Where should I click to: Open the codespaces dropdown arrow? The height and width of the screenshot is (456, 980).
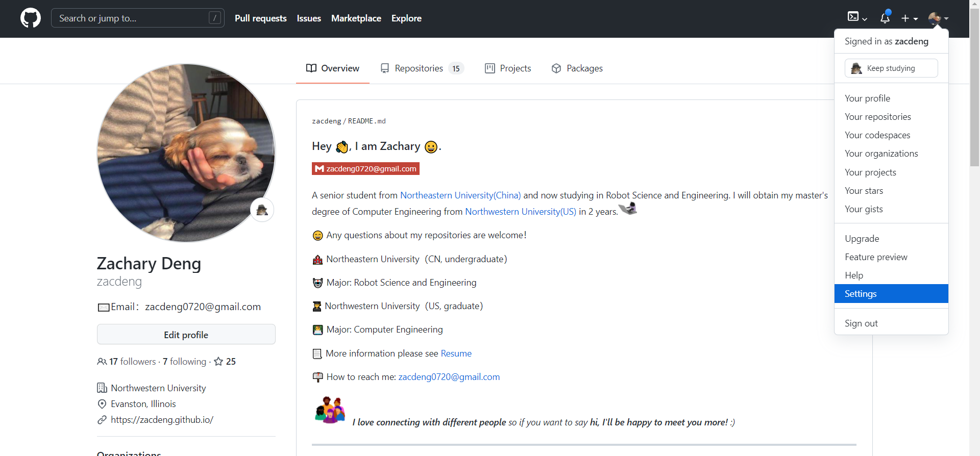865,19
